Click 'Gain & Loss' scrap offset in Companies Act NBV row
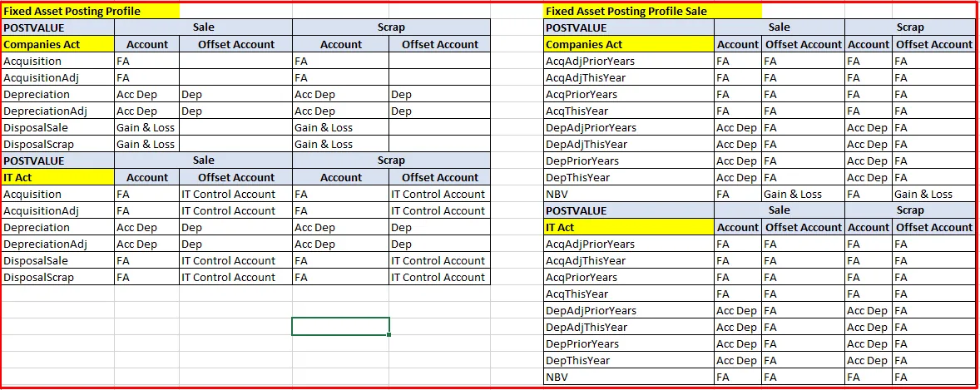Screen dimensions: 980x390 (923, 195)
